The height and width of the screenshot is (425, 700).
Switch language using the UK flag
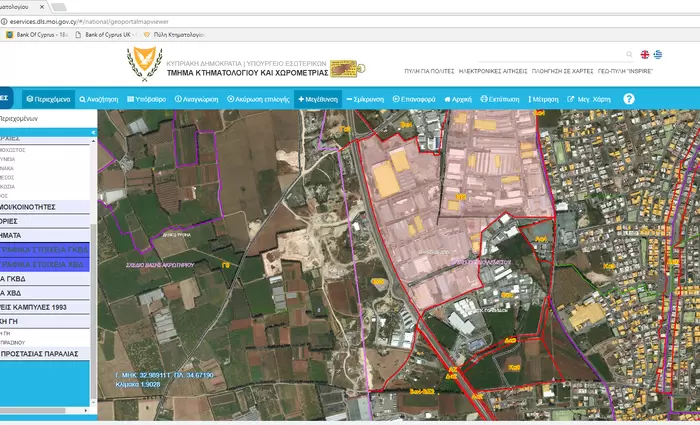645,55
